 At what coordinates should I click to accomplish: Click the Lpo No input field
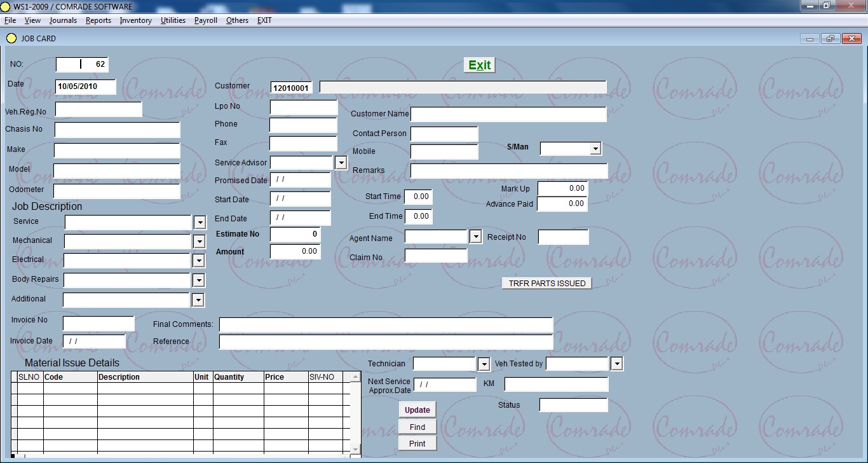(304, 107)
